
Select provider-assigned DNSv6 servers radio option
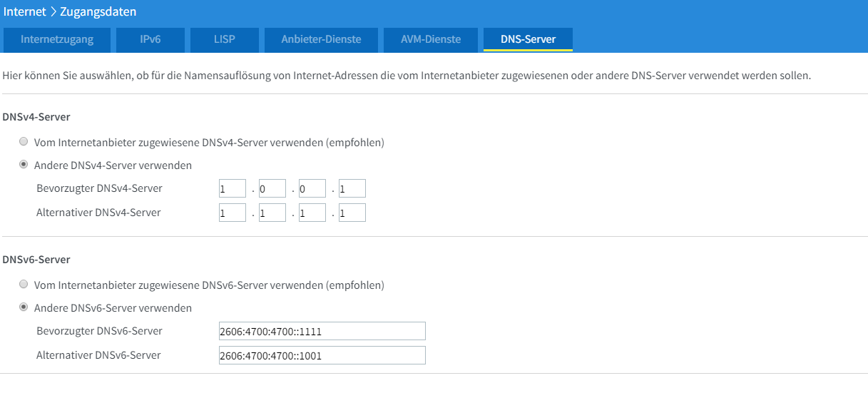coord(24,285)
